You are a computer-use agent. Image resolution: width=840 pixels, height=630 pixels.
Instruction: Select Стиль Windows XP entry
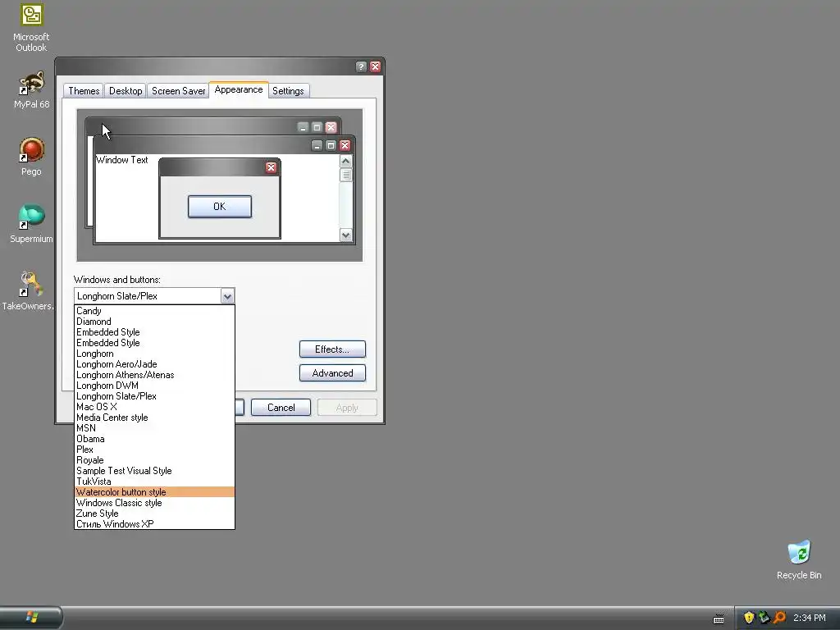coord(154,524)
